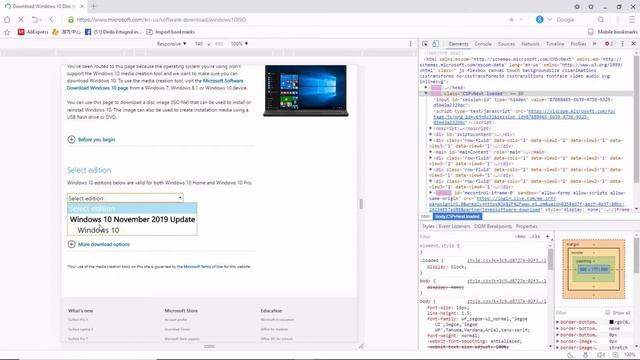Open the DevTools three-dot menu

coord(622,44)
